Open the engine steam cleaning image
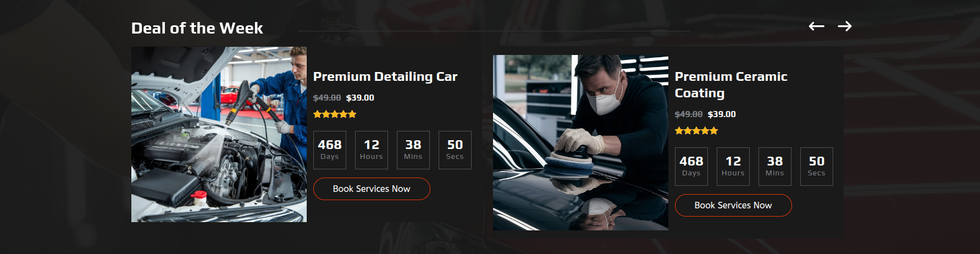This screenshot has height=254, width=980. (x=219, y=134)
